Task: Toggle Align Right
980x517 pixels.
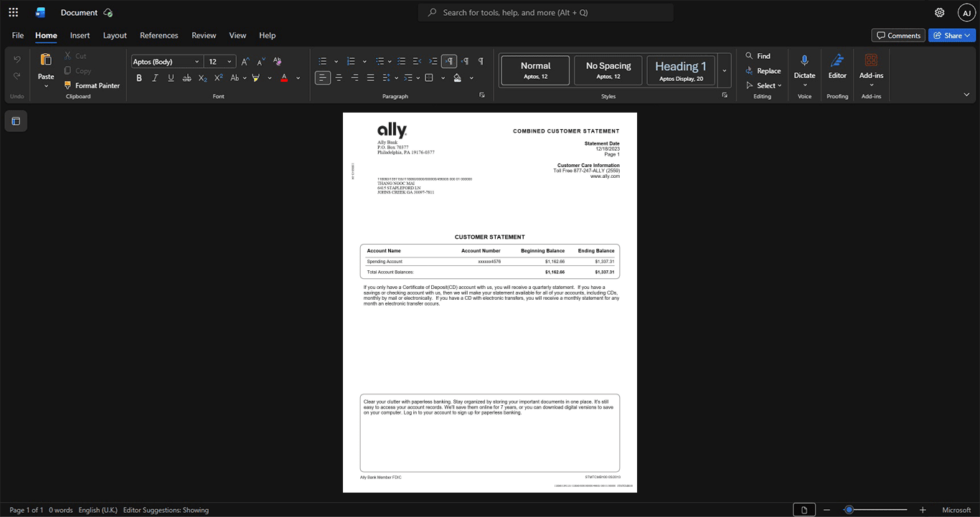Action: [x=354, y=77]
